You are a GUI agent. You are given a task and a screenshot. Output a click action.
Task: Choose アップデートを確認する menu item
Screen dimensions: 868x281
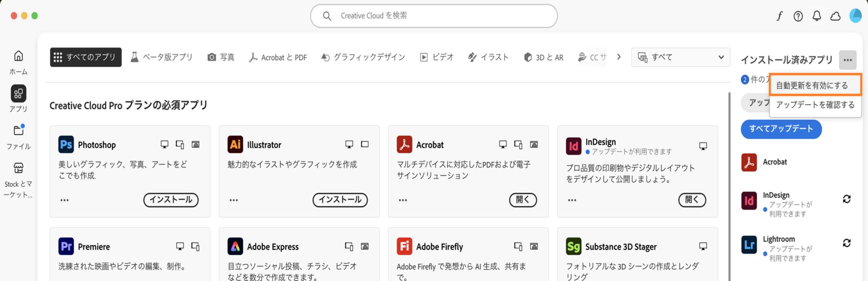pyautogui.click(x=816, y=105)
